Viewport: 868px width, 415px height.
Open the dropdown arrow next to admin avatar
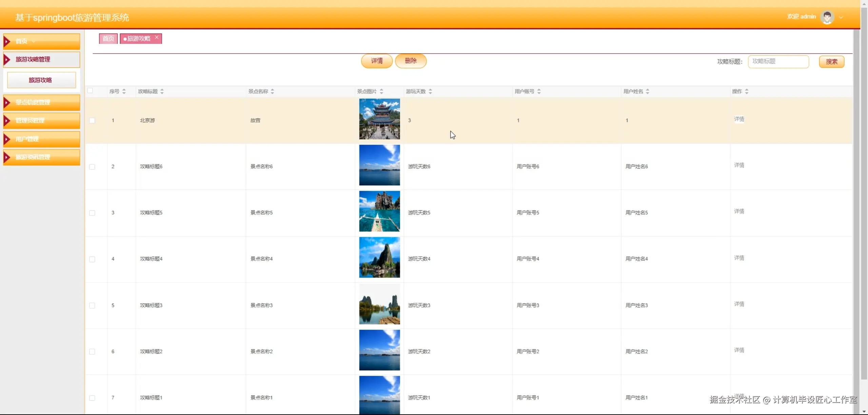pyautogui.click(x=841, y=17)
